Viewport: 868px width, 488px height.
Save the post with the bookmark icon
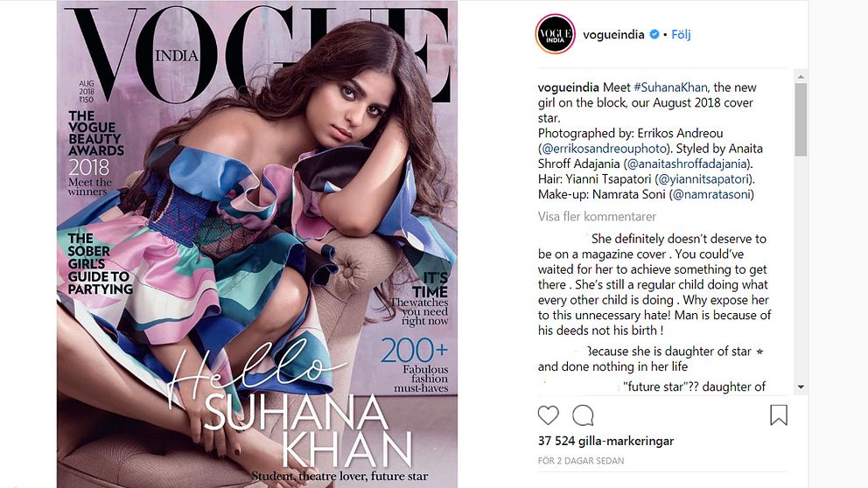click(779, 415)
